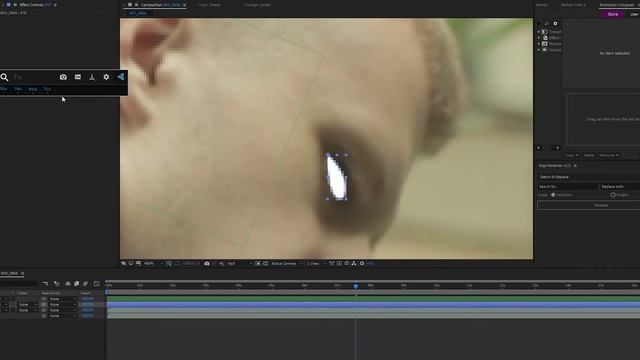This screenshot has width=640, height=360.
Task: Toggle motion blur switch icon in timeline header
Action: pyautogui.click(x=85, y=284)
